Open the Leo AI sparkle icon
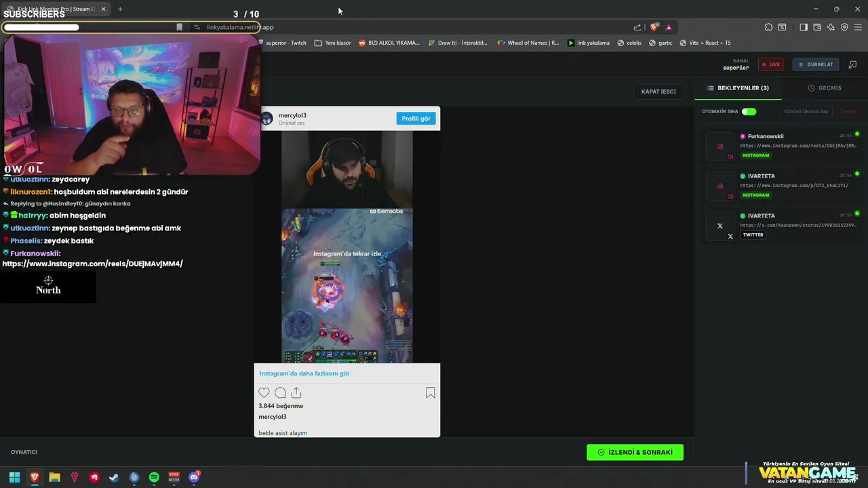Viewport: 868px width, 488px height. 831,27
